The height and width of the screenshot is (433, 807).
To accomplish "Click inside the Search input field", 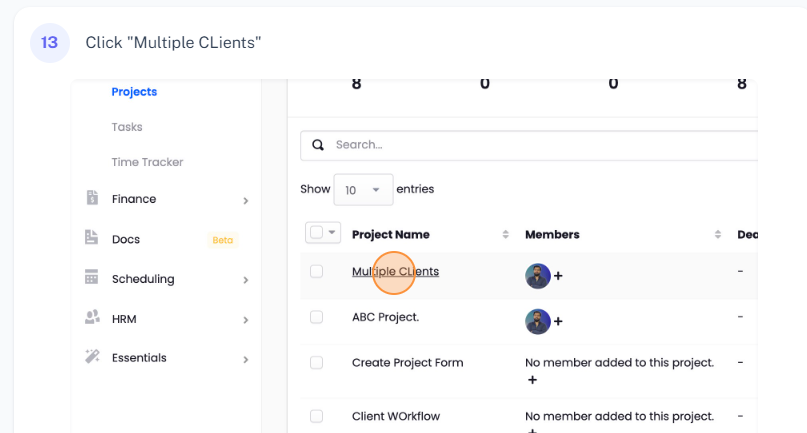I will tap(540, 145).
